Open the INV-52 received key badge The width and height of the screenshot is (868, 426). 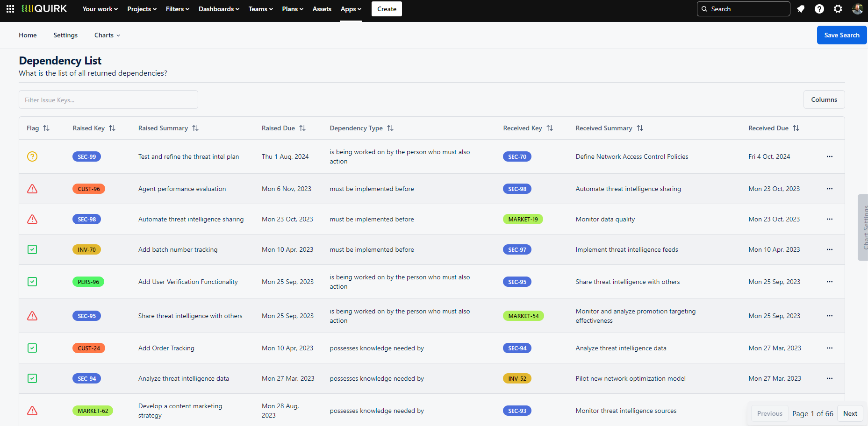click(x=517, y=378)
